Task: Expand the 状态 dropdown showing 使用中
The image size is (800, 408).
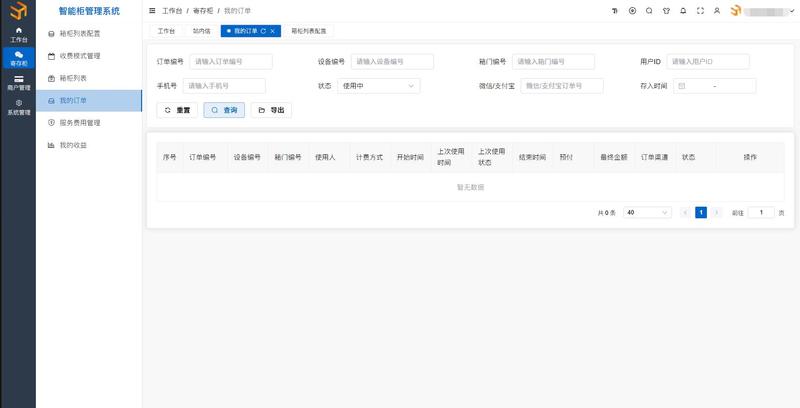Action: pyautogui.click(x=378, y=86)
